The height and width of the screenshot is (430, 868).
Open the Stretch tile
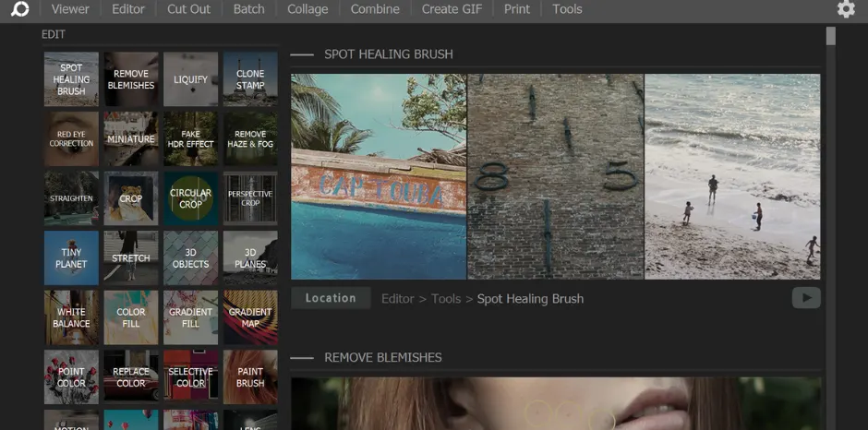coord(131,257)
